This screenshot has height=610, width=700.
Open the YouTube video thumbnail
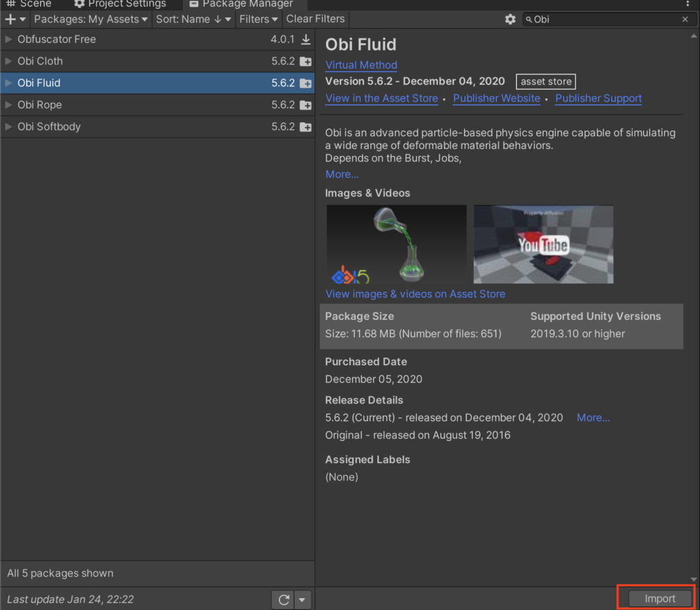(x=543, y=244)
